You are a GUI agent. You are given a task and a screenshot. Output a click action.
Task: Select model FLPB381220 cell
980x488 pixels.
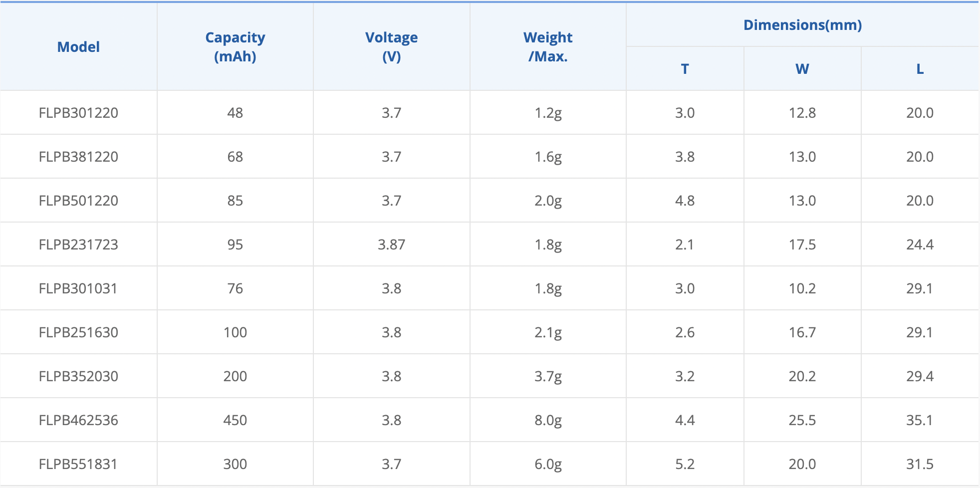click(x=78, y=157)
